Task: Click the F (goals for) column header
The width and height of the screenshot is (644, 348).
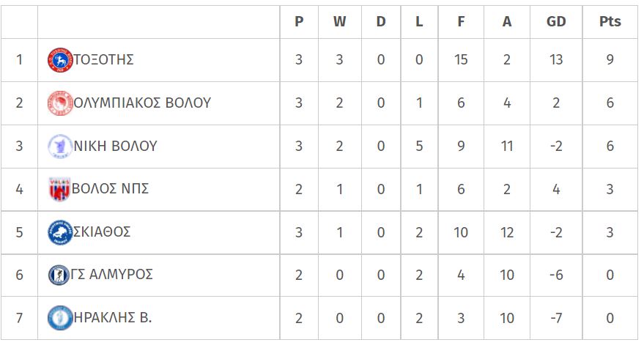Action: point(461,21)
